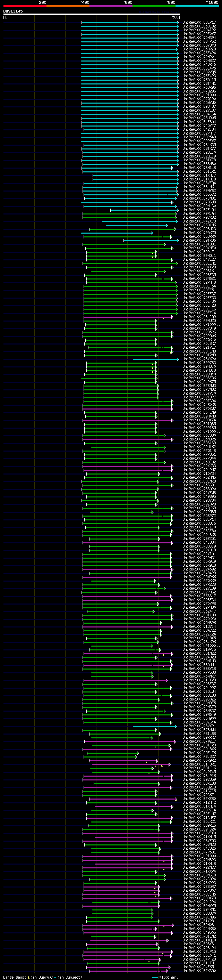
Task: Select the UniRef100_Q8VXP0 label
Action: [x=199, y=359]
